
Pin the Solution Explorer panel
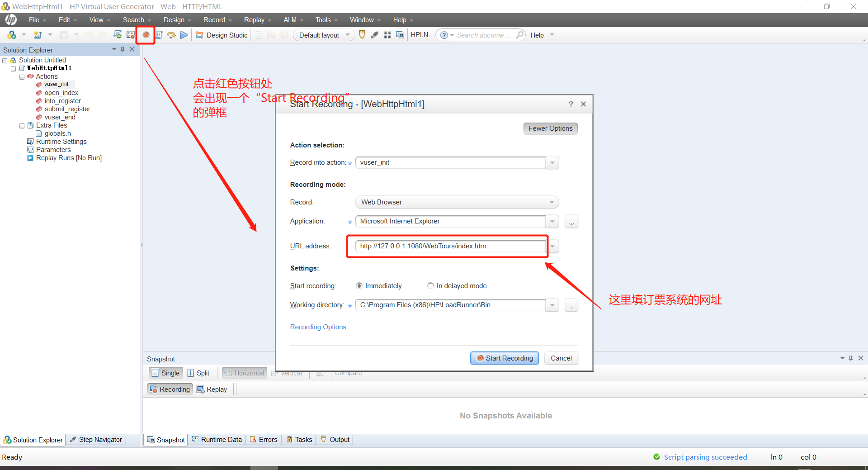click(x=123, y=50)
